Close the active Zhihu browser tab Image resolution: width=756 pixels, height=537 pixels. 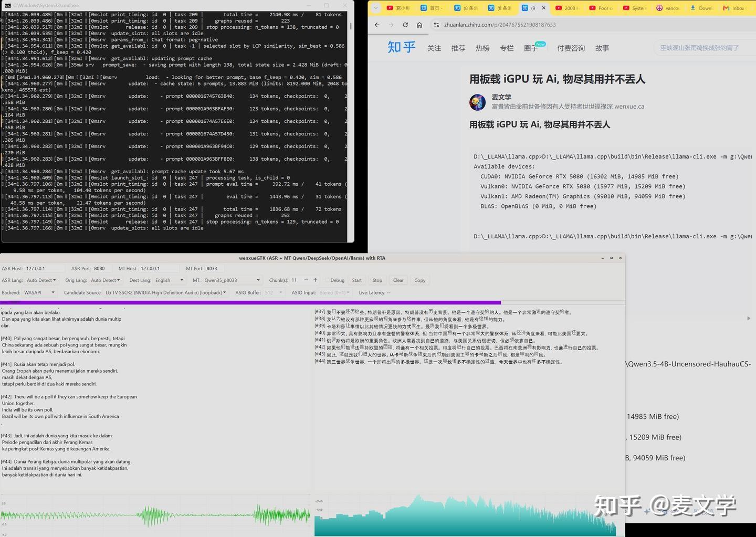[543, 8]
